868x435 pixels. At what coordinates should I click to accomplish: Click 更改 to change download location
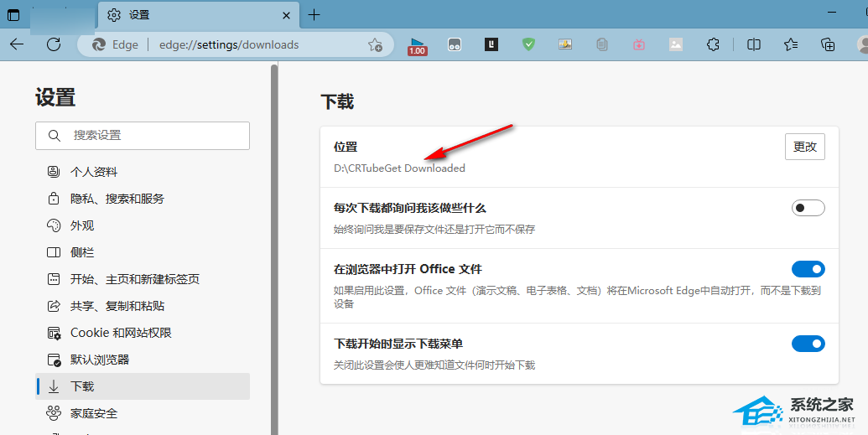tap(805, 147)
